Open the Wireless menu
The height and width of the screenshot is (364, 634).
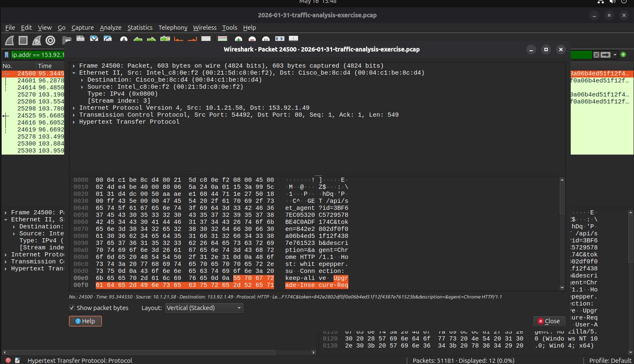tap(205, 28)
